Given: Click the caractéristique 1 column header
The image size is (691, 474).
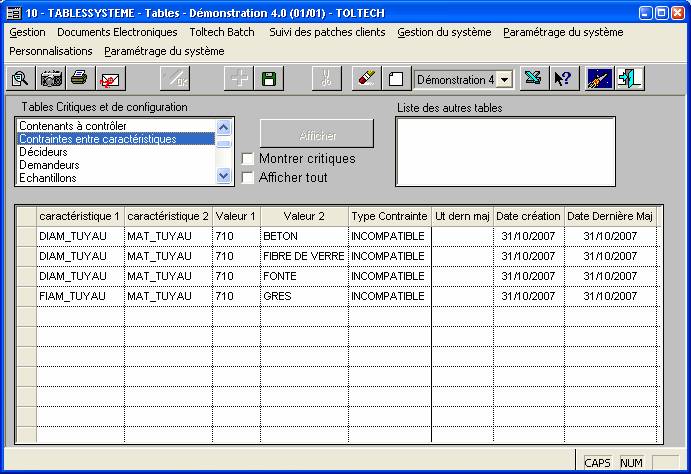Looking at the screenshot, I should [x=80, y=216].
